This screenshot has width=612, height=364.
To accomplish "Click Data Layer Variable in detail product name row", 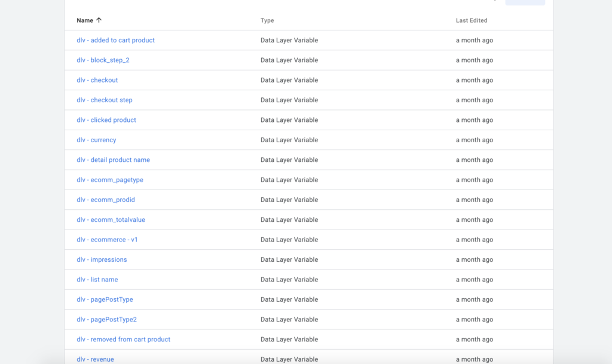I will coord(289,160).
